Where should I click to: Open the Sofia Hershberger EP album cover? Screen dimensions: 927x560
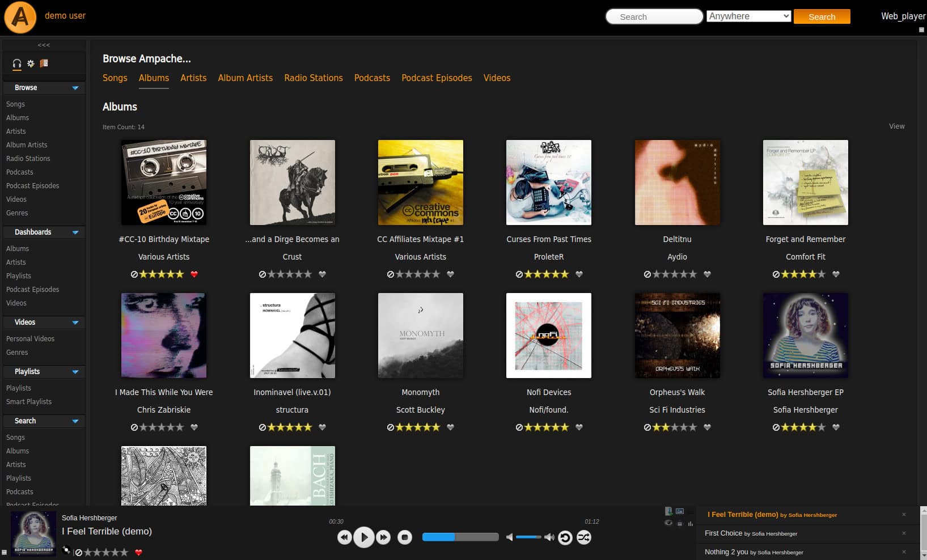tap(805, 335)
